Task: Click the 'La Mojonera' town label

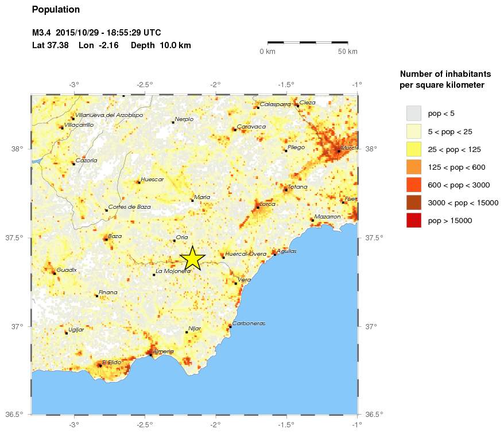Action: click(173, 271)
